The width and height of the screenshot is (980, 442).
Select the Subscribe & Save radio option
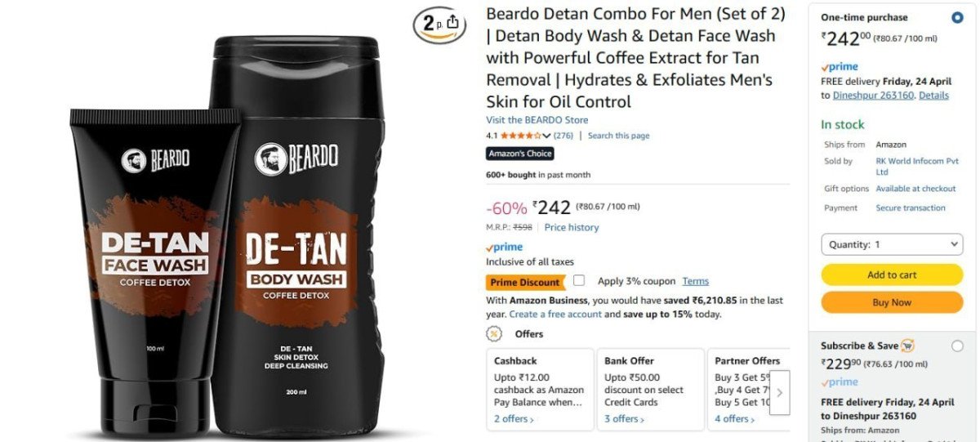tap(957, 346)
